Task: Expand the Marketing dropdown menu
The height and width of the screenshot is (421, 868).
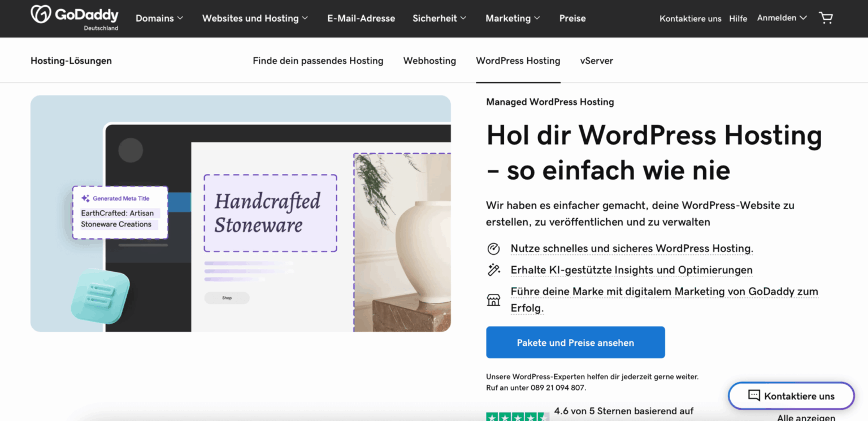Action: click(x=513, y=18)
